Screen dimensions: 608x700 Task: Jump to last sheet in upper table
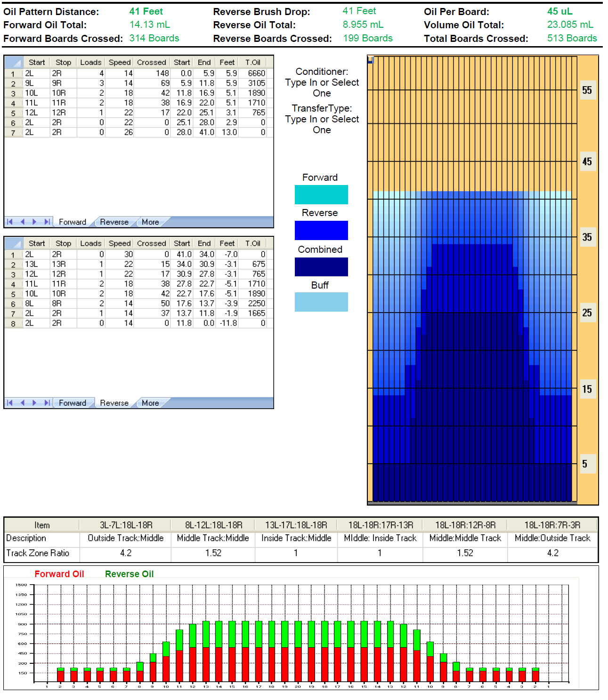coord(47,222)
